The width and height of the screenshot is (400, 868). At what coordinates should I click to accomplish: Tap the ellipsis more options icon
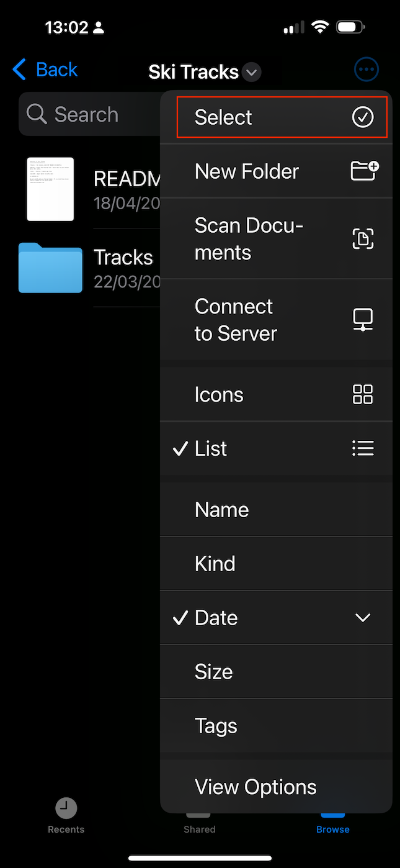point(366,70)
